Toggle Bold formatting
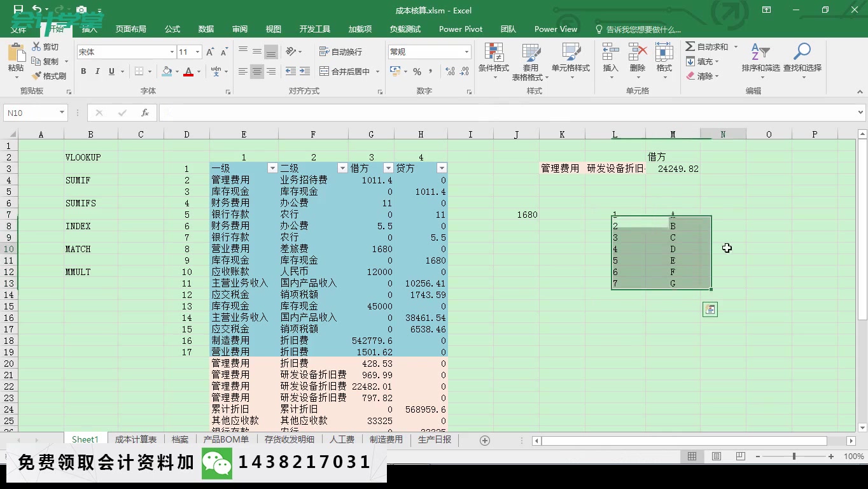The height and width of the screenshot is (489, 868). (x=83, y=71)
